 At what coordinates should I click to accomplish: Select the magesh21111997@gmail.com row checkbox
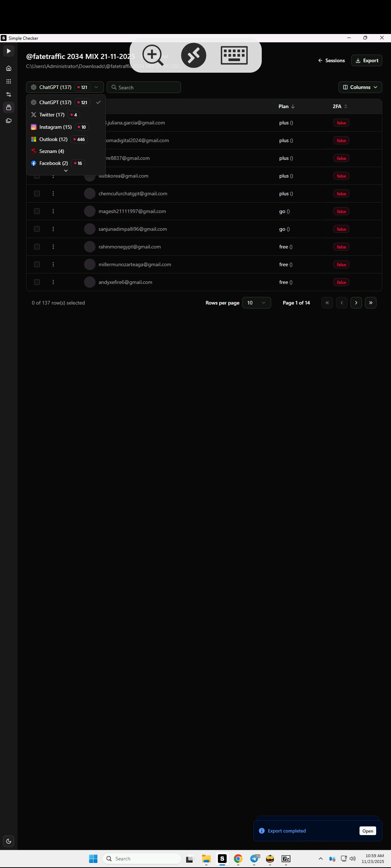(x=37, y=211)
